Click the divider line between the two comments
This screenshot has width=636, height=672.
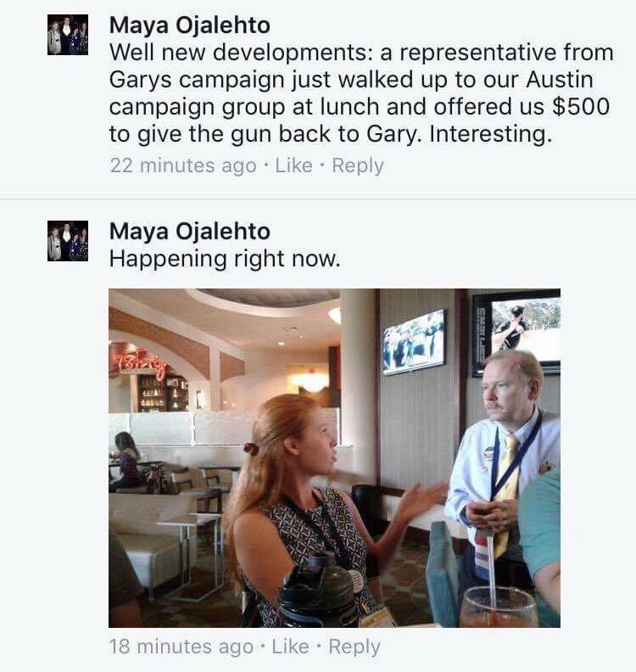point(318,199)
